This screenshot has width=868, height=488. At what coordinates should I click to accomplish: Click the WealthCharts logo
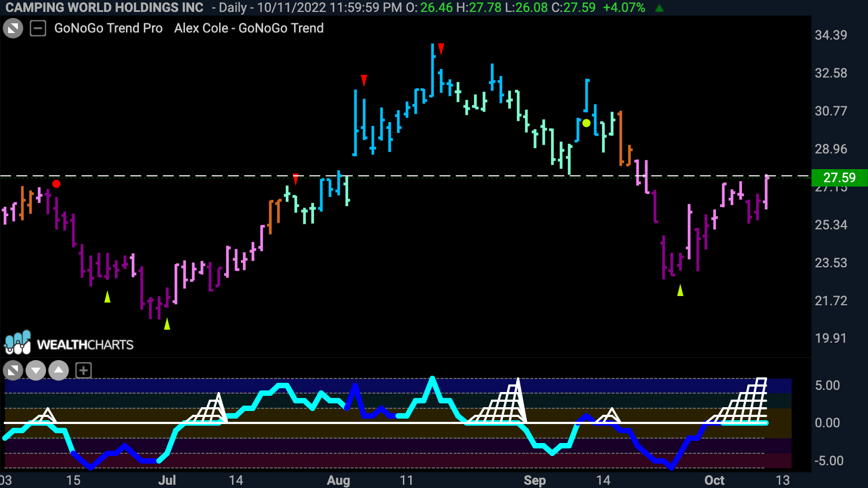tap(69, 343)
